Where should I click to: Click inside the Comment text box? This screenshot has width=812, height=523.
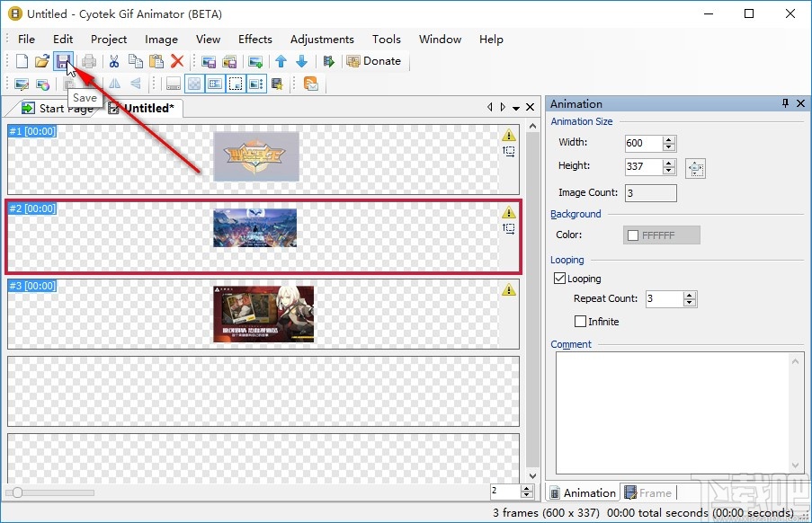pos(680,412)
